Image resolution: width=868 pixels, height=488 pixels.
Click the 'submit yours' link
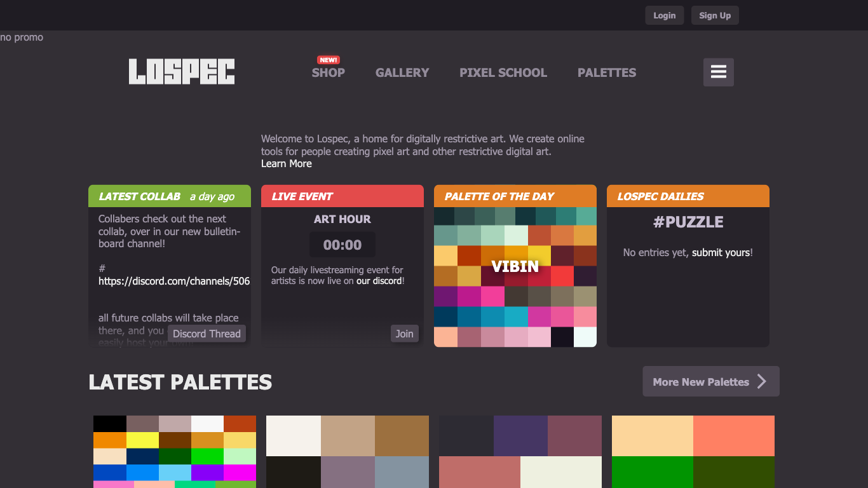tap(721, 252)
